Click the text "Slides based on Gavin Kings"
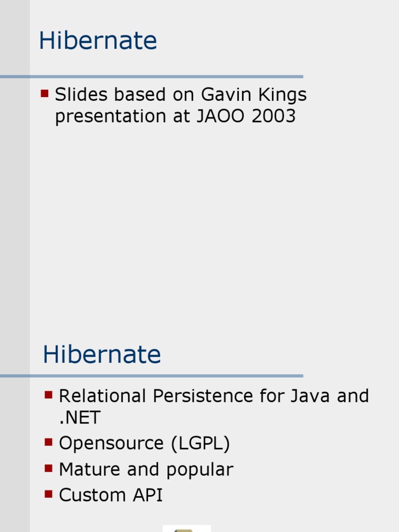399x532 pixels. (x=181, y=95)
